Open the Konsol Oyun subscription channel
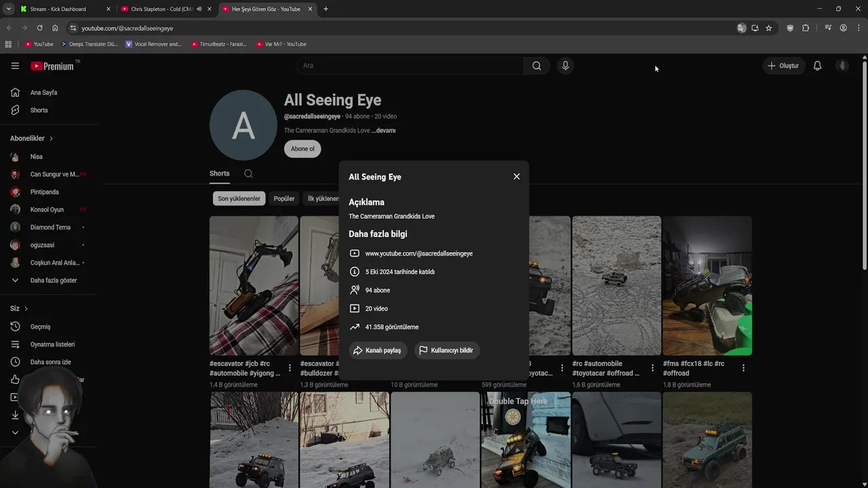Viewport: 868px width, 488px height. (47, 209)
